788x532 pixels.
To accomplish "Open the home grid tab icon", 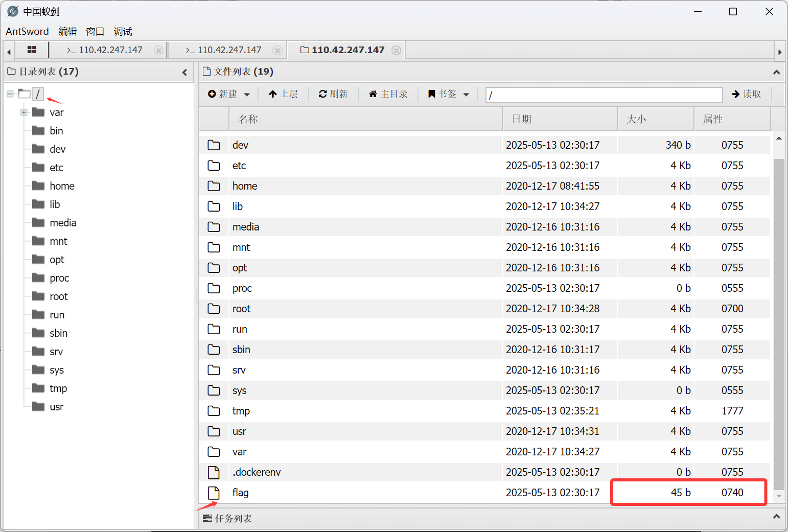I will pyautogui.click(x=32, y=50).
